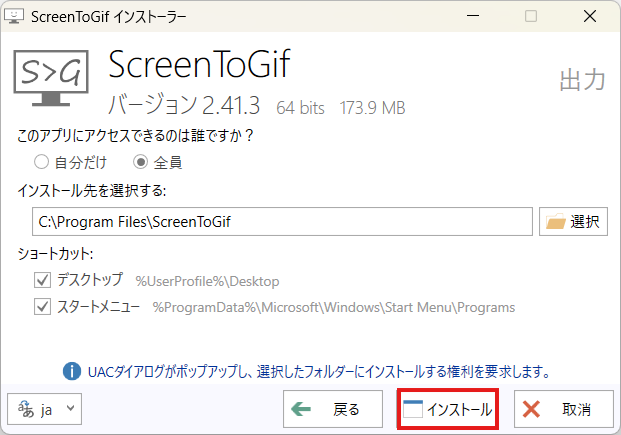Click the %ProgramData% Start Menu path text
This screenshot has height=435, width=621.
(334, 307)
